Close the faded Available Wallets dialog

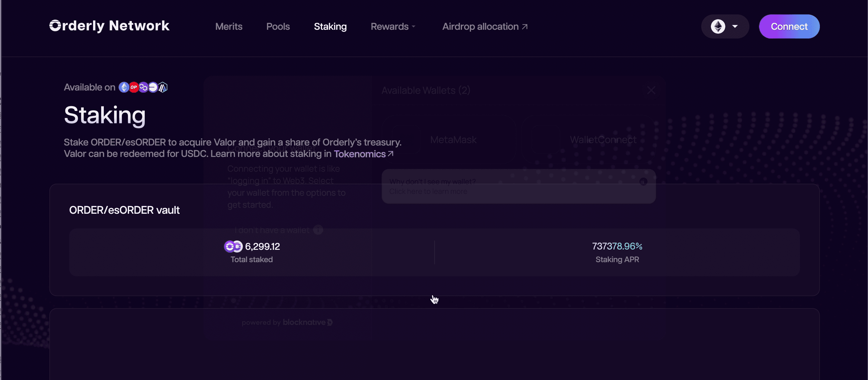click(x=651, y=90)
